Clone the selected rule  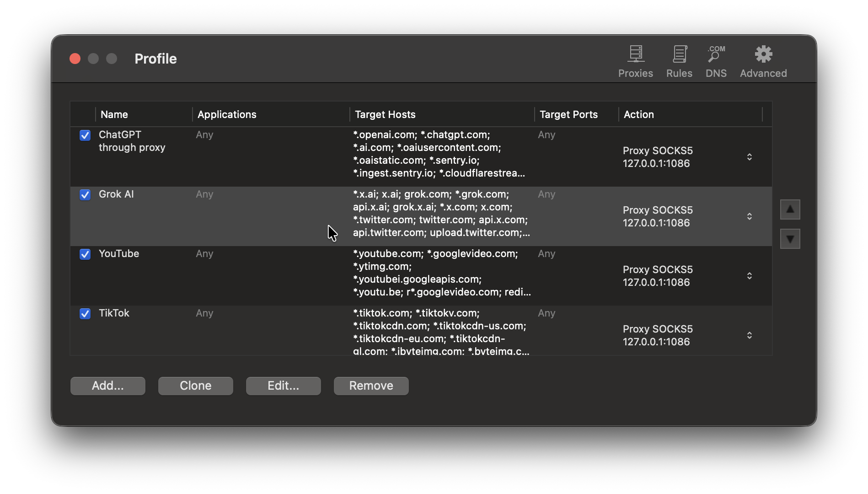[x=196, y=386]
